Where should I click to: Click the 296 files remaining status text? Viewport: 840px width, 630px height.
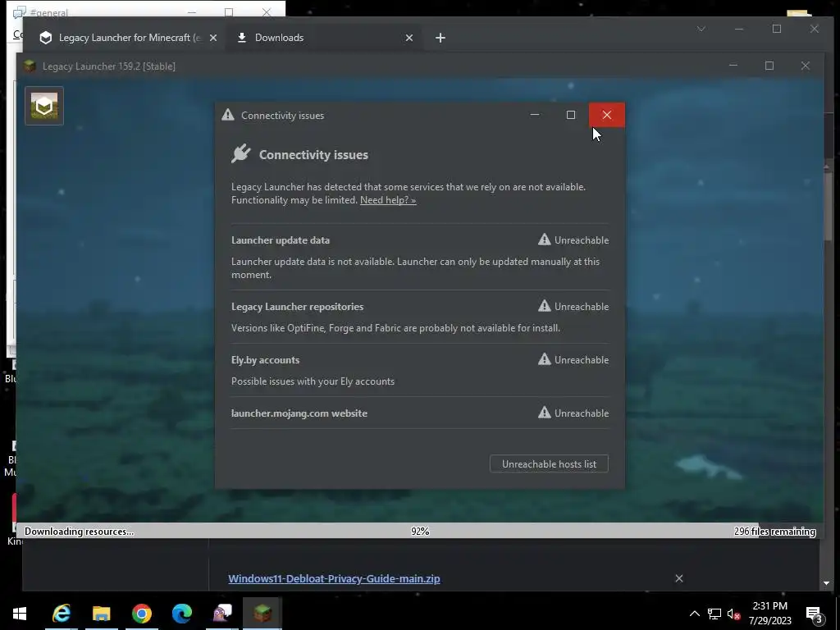tap(774, 532)
